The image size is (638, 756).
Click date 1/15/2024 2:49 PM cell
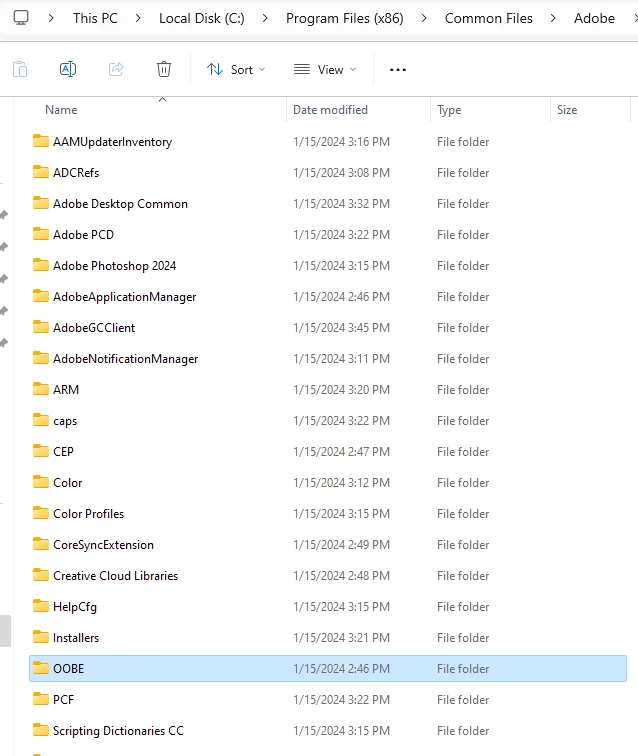click(x=341, y=545)
